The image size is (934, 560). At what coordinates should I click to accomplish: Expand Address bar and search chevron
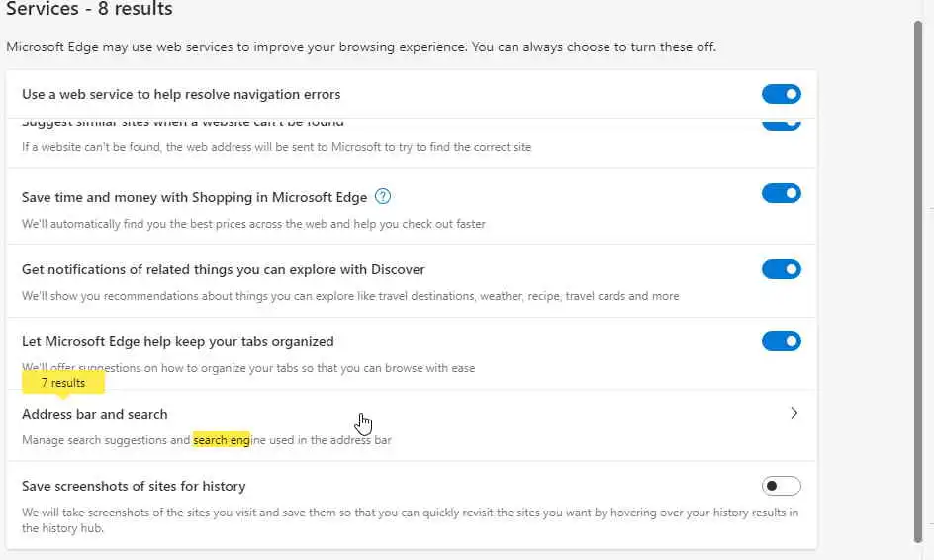pyautogui.click(x=794, y=414)
